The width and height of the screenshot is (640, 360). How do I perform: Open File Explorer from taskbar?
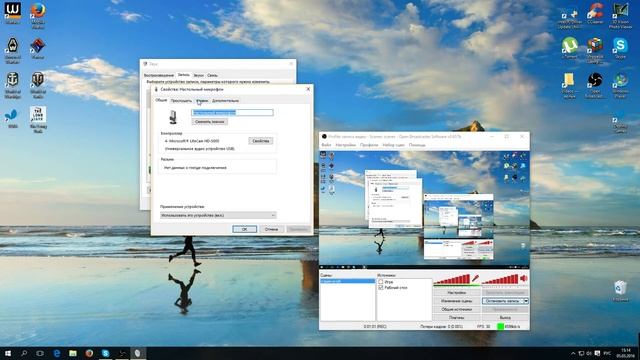[x=73, y=353]
